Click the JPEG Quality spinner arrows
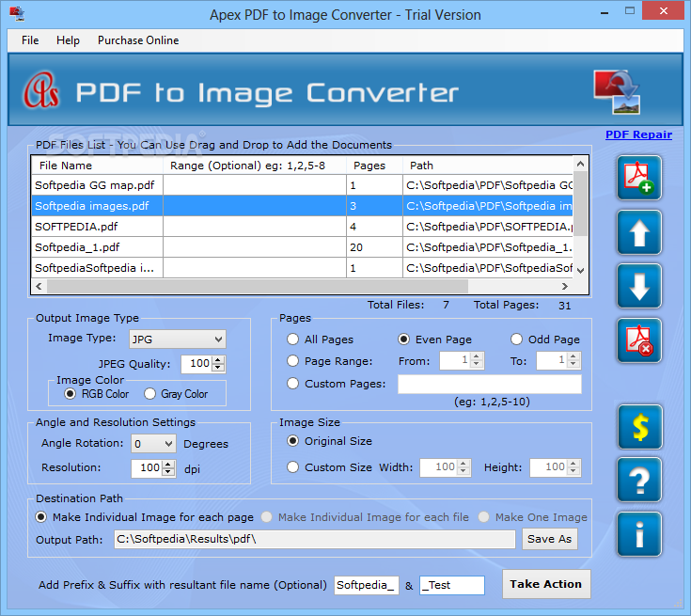This screenshot has height=616, width=691. (x=218, y=364)
